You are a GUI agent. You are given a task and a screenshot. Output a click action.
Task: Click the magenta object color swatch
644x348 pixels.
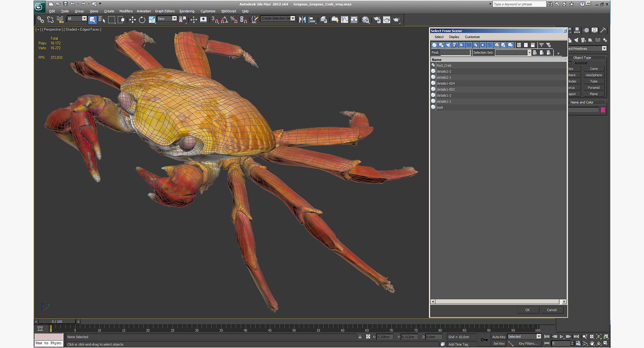[603, 110]
